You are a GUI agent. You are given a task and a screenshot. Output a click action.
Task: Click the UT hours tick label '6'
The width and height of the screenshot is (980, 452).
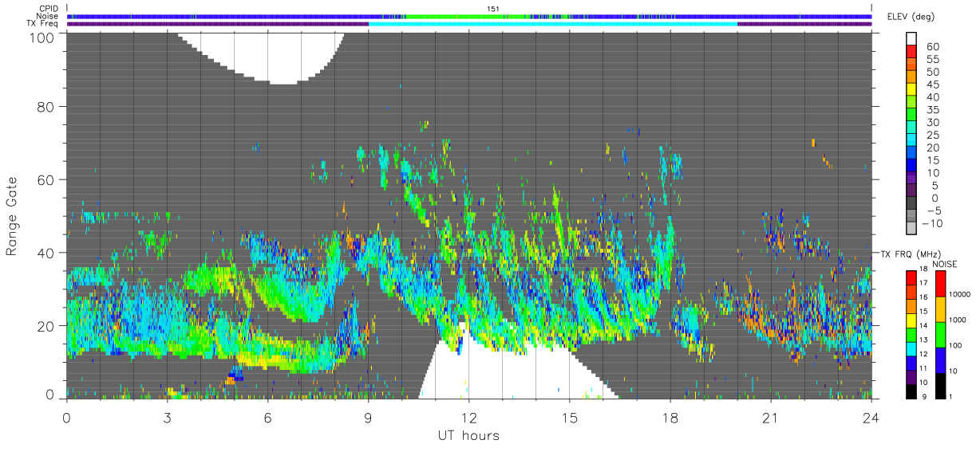point(267,418)
